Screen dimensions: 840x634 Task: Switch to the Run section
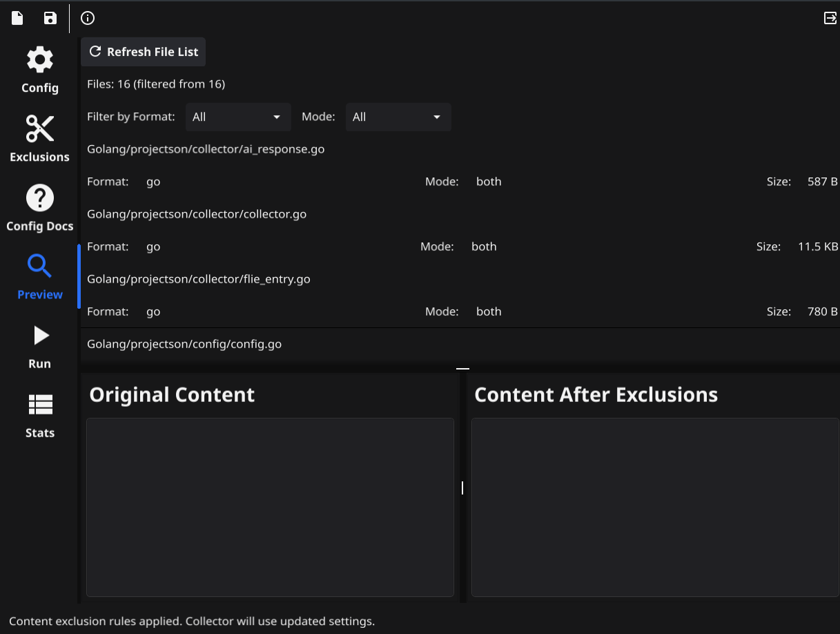tap(40, 346)
